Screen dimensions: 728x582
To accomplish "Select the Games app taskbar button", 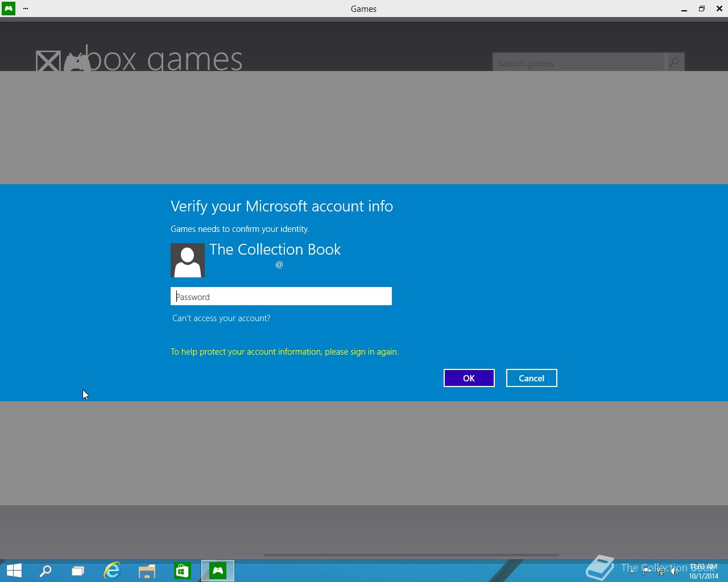I will pyautogui.click(x=218, y=571).
